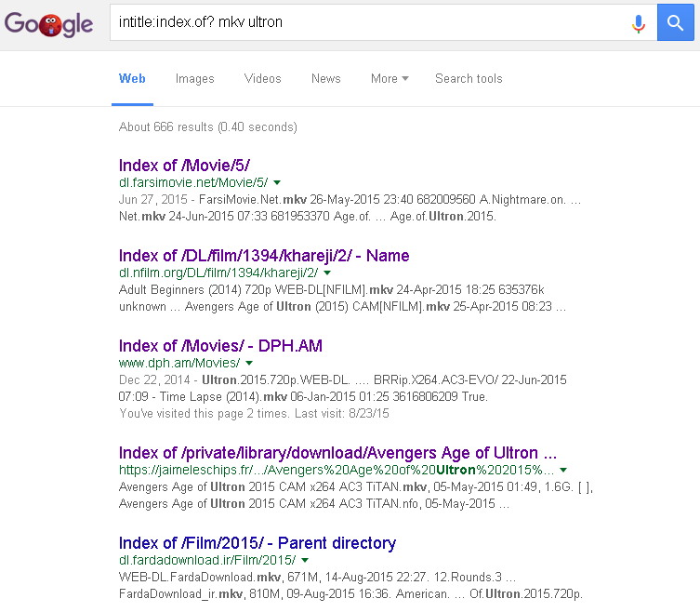
Task: Open result Index of /Movies/ - DPH.AM
Action: 220,346
